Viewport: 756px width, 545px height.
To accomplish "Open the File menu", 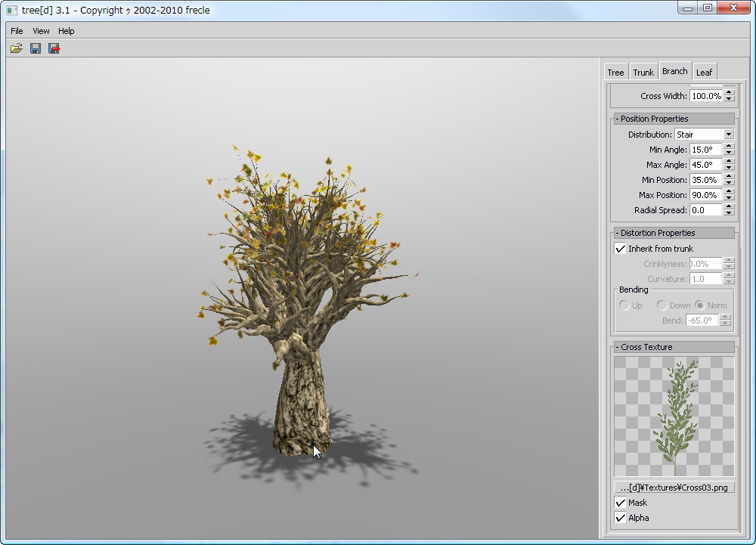I will (17, 31).
